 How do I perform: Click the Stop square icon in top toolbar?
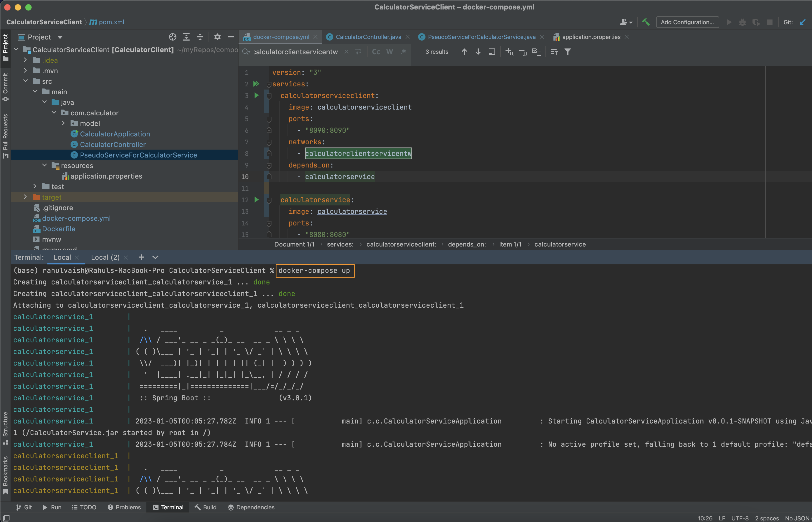click(x=770, y=22)
